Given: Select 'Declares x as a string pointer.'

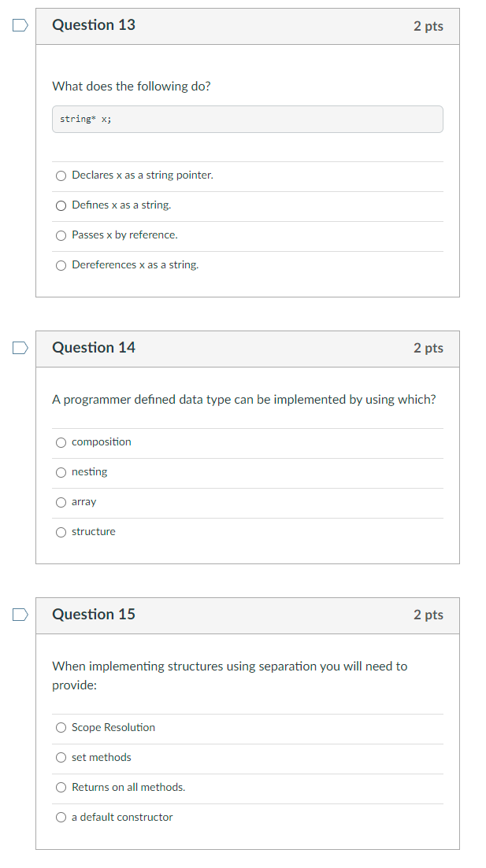Looking at the screenshot, I should (61, 175).
